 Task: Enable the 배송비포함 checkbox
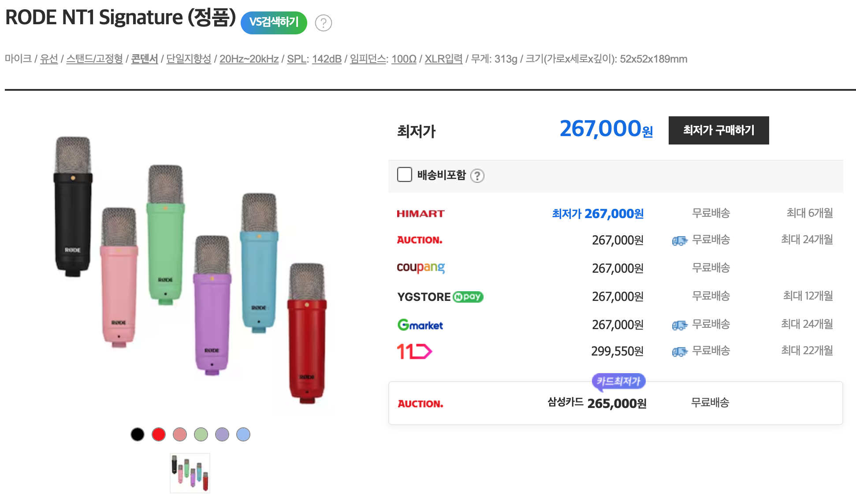point(404,175)
